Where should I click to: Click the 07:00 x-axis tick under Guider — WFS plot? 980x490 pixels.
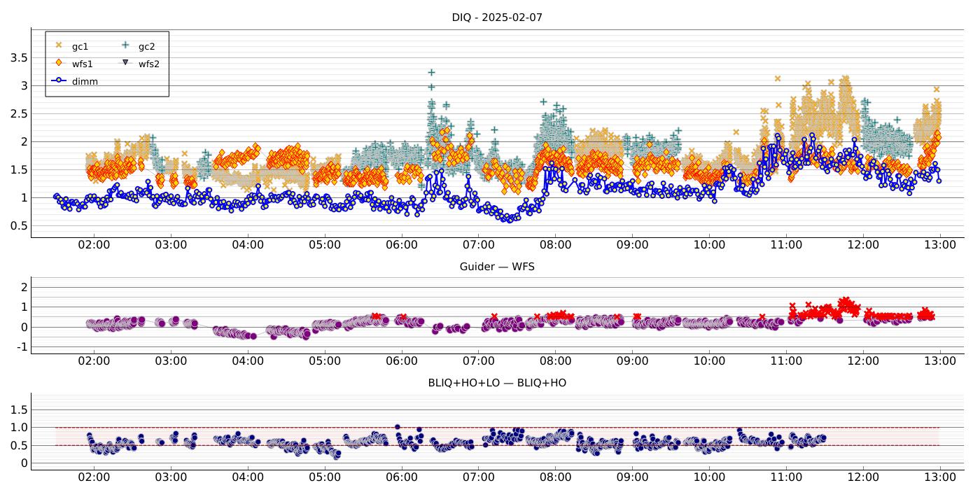(x=478, y=360)
